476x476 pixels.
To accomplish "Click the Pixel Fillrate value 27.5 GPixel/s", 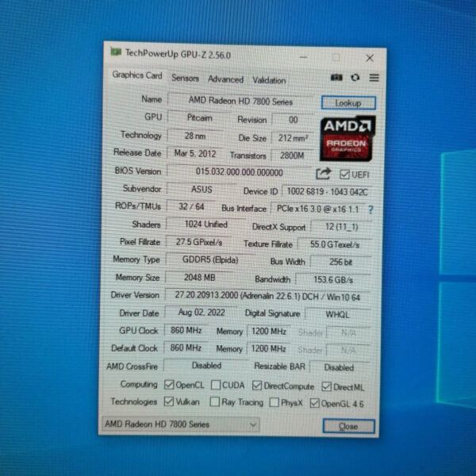I will (x=199, y=242).
